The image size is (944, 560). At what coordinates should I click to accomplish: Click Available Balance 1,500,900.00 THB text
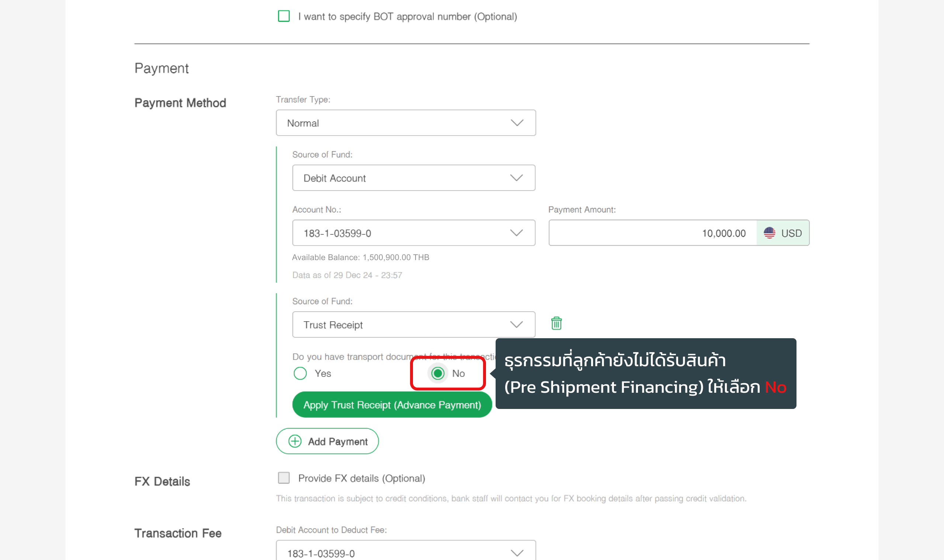pos(361,258)
